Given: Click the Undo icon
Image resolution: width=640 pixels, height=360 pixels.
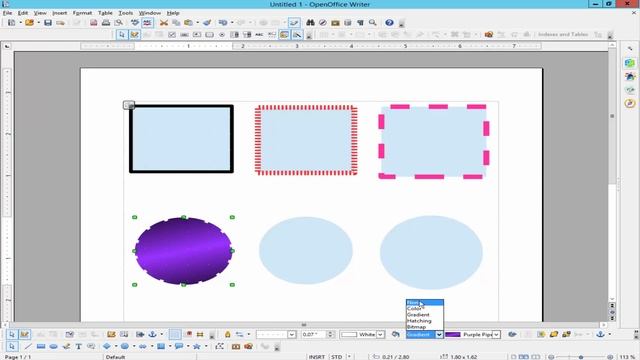Looking at the screenshot, I should tap(223, 23).
